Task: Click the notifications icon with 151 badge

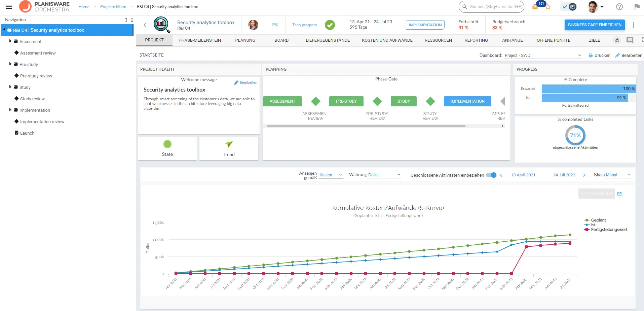Action: tap(535, 7)
